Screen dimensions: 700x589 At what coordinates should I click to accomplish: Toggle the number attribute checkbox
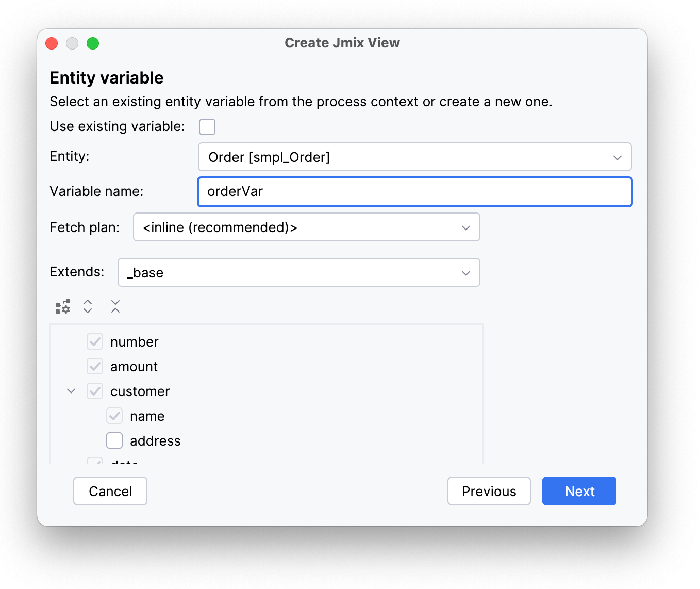pyautogui.click(x=95, y=342)
